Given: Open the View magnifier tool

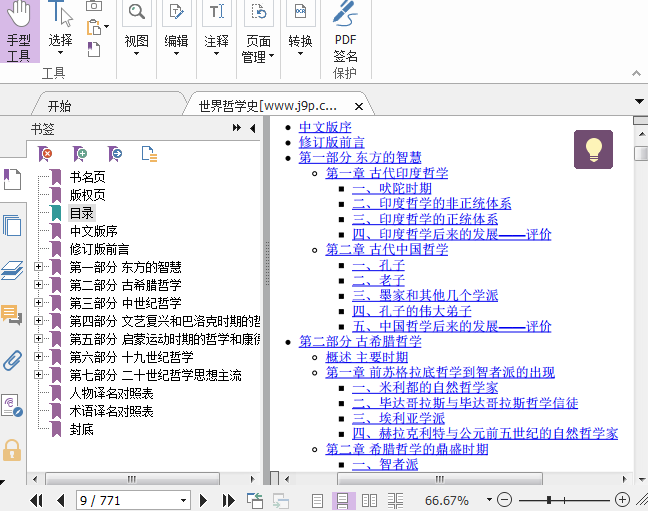Looking at the screenshot, I should point(136,12).
